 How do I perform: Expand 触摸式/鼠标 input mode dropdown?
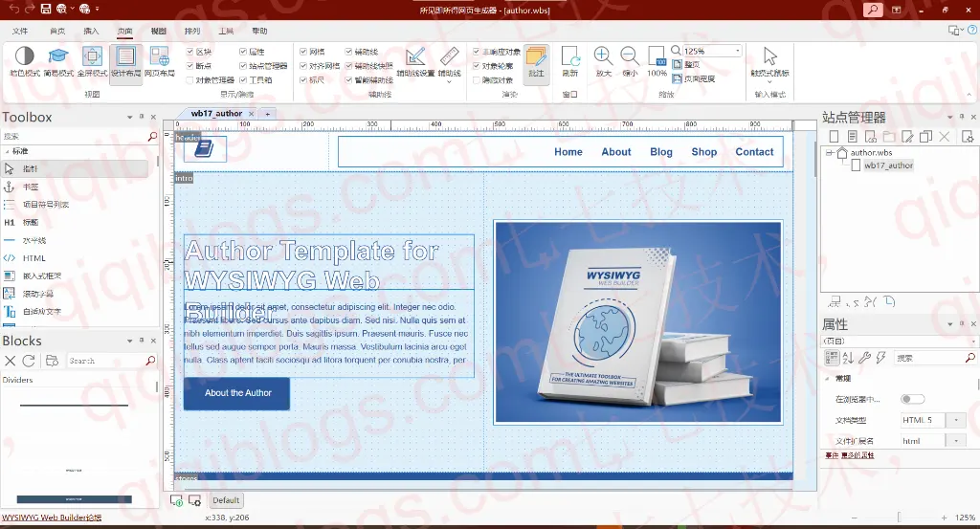770,82
